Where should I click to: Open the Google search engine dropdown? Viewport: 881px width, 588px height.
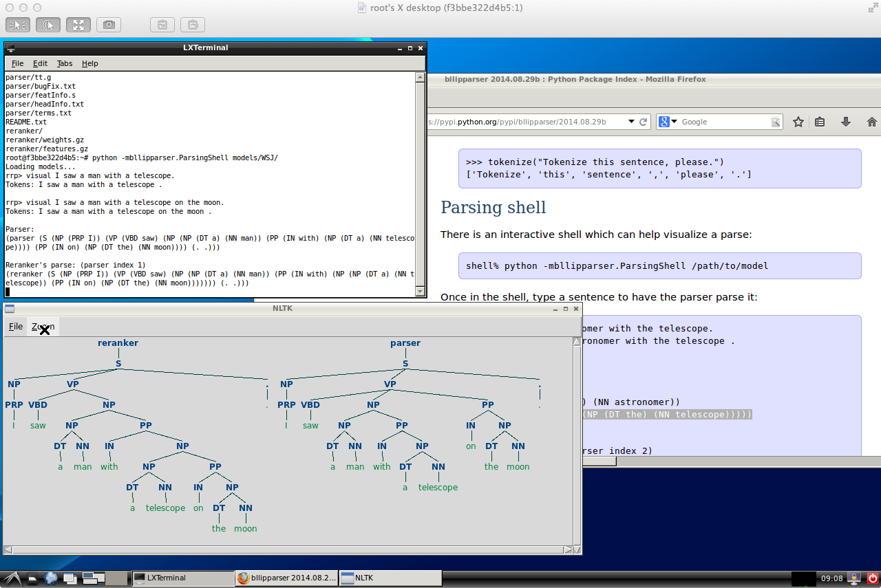click(x=668, y=122)
